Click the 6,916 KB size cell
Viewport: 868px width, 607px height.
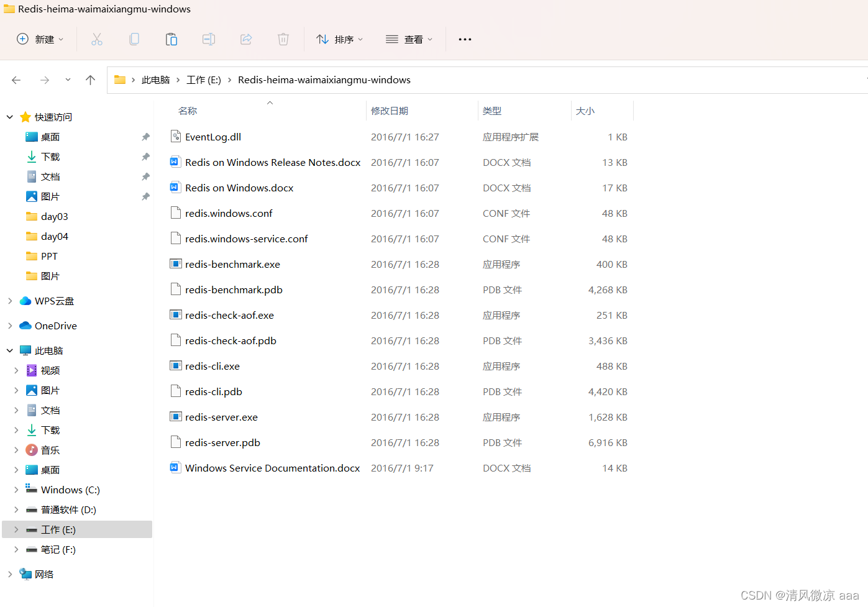tap(608, 442)
